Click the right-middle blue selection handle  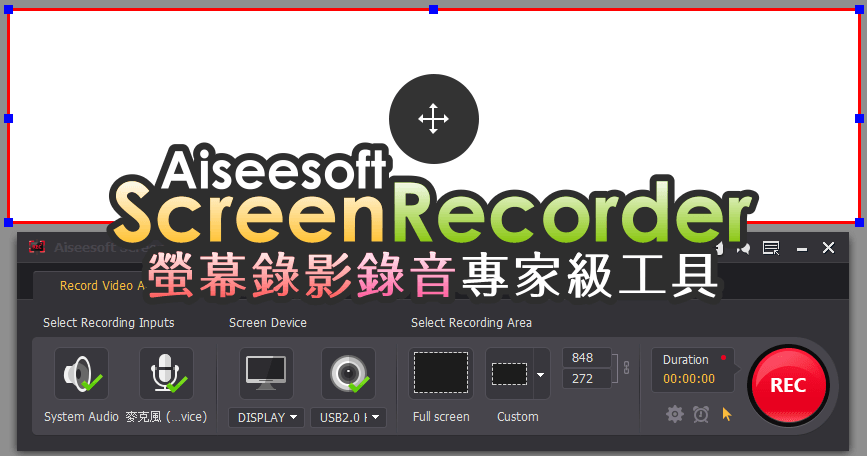click(859, 118)
